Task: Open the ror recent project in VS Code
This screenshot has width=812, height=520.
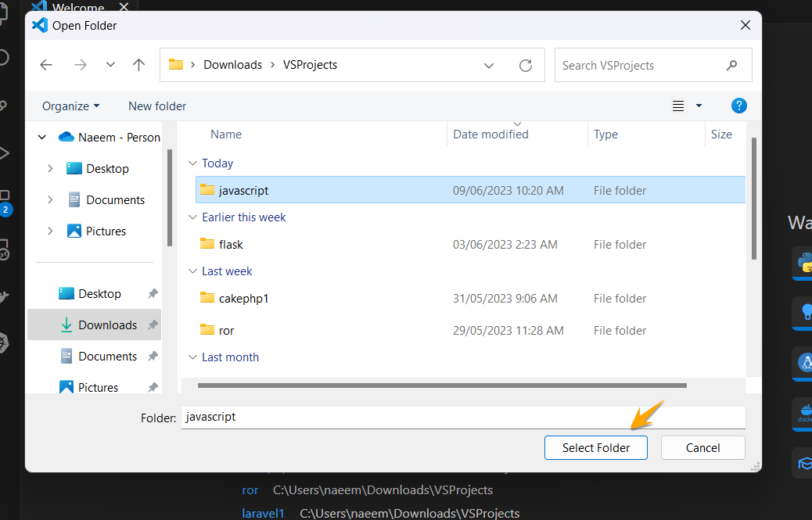Action: (250, 490)
